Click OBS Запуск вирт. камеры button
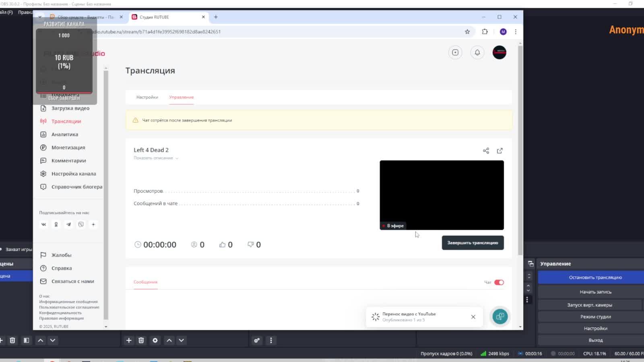Screen dimensions: 644x362 click(590, 305)
